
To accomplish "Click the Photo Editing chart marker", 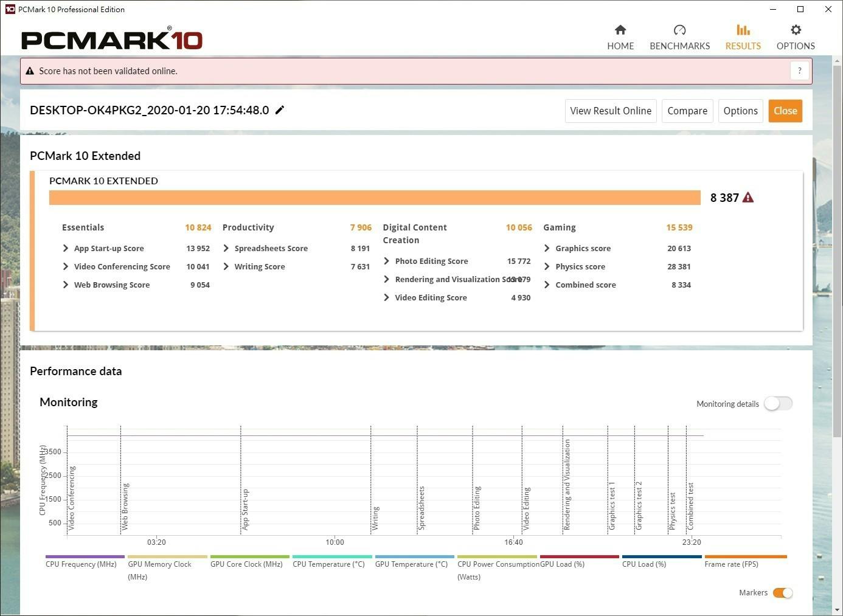I will tap(477, 508).
